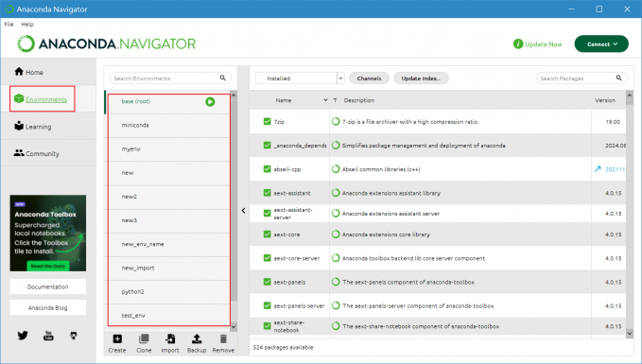Click Read the Docs on the Toolbox banner

[x=48, y=266]
